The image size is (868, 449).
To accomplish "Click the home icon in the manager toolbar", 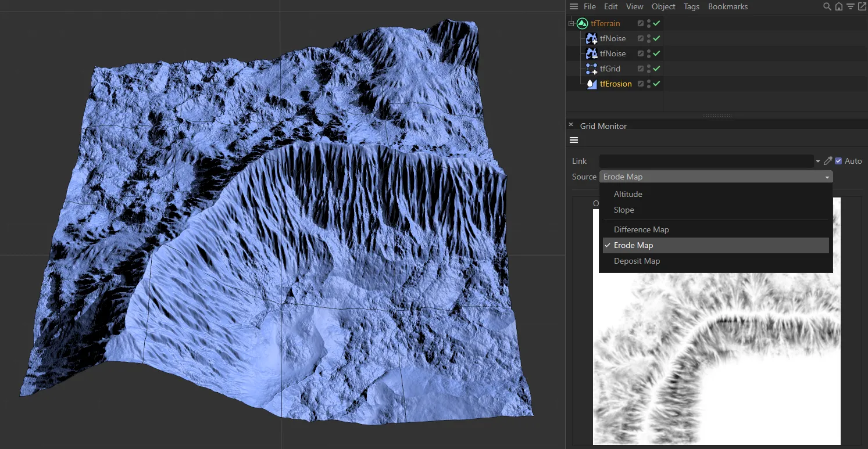I will [x=839, y=6].
